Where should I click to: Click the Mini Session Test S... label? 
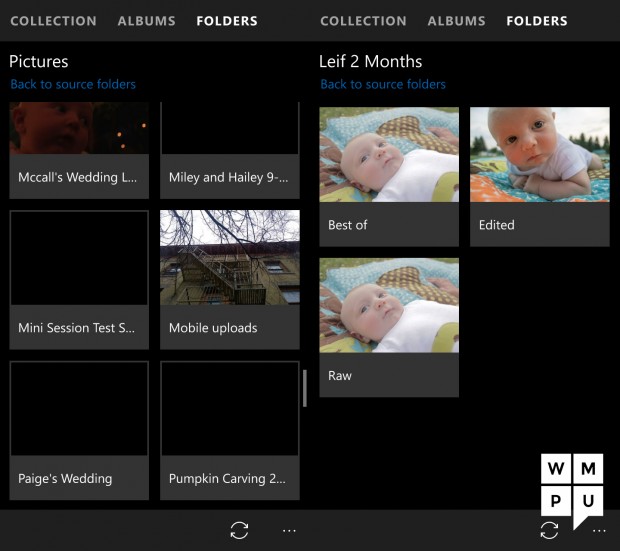(76, 328)
